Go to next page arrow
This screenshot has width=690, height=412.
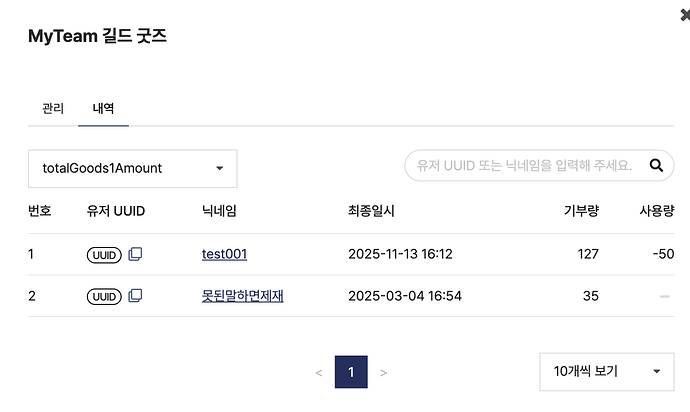point(384,372)
